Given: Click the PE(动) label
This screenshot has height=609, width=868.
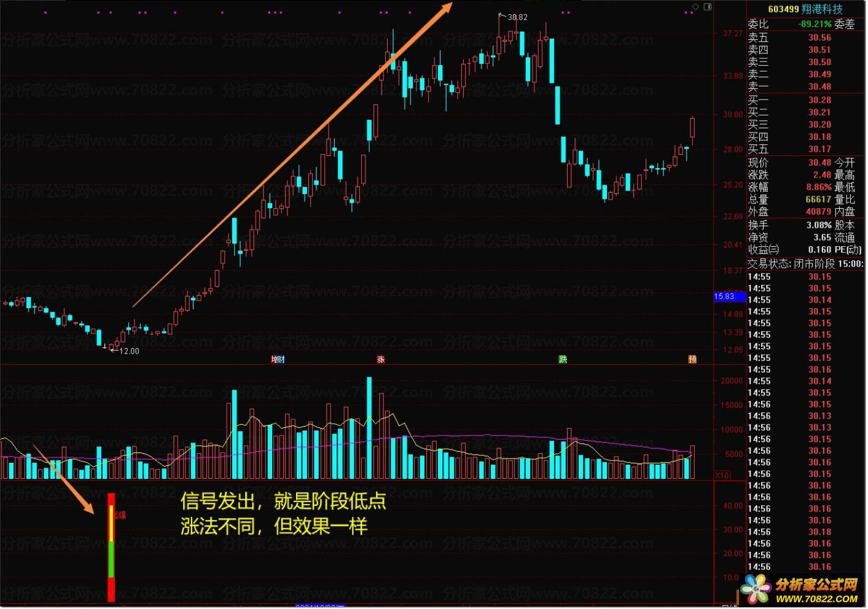Looking at the screenshot, I should [848, 250].
